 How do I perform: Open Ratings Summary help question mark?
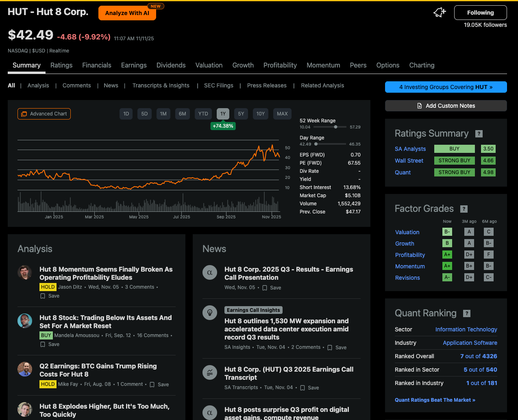tap(479, 134)
